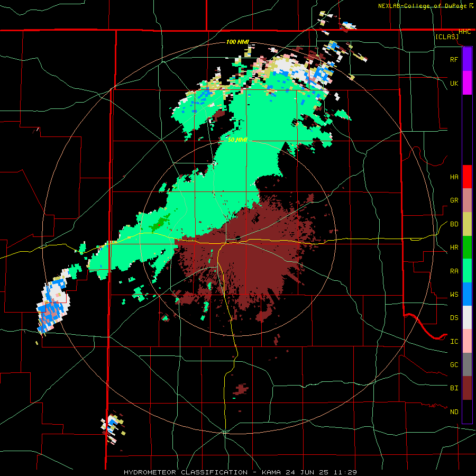Image resolution: width=476 pixels, height=476 pixels.
Task: Select the GR dusty pink legend swatch
Action: point(467,200)
